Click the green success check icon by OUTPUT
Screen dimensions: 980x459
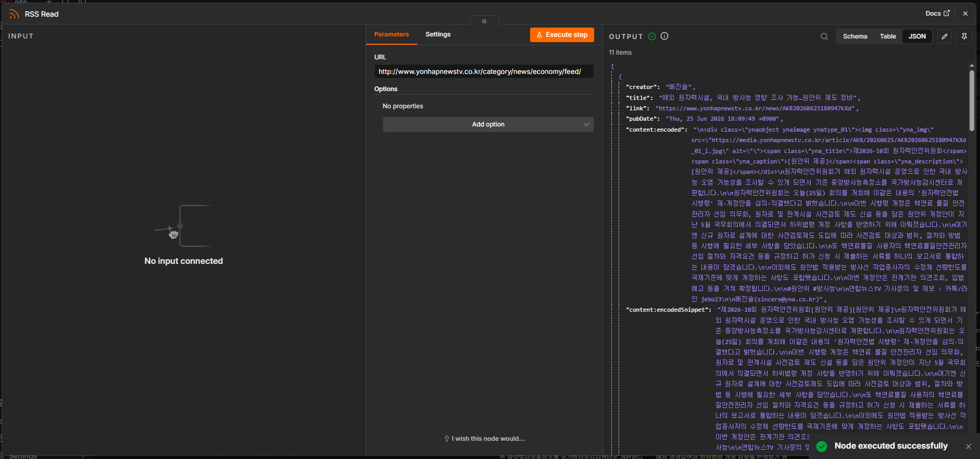coord(652,36)
